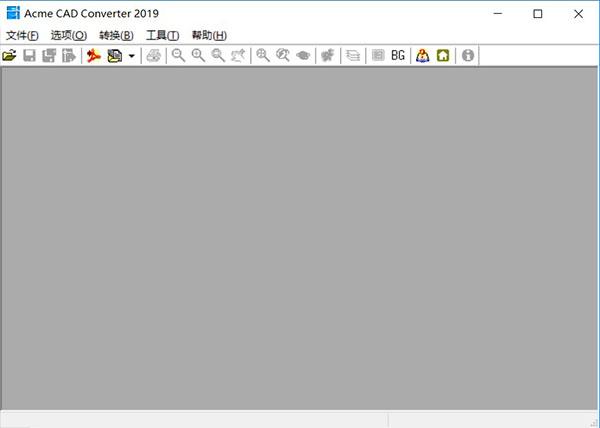The height and width of the screenshot is (428, 600).
Task: Open the 文件(F) menu
Action: (22, 36)
